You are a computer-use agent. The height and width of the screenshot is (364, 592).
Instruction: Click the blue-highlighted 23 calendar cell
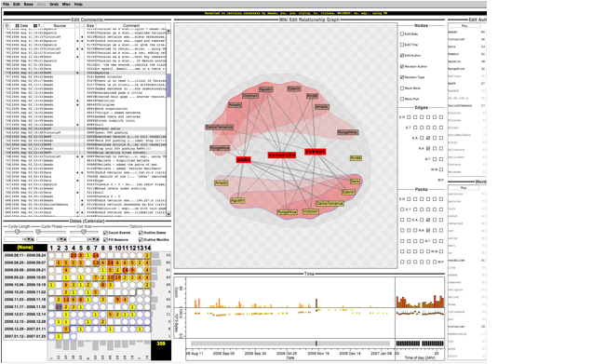(x=59, y=306)
